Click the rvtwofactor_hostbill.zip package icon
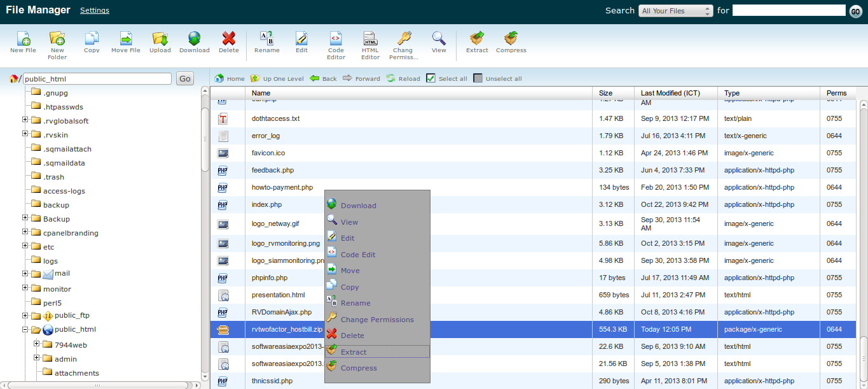Screen dimensions: 868x389 pos(223,329)
